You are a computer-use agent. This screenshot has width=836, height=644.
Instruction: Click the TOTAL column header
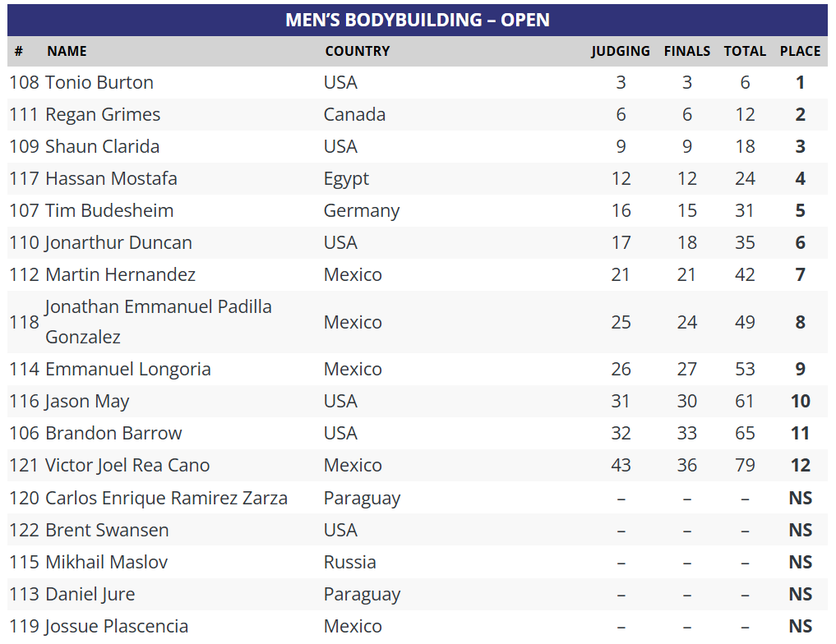pos(745,51)
